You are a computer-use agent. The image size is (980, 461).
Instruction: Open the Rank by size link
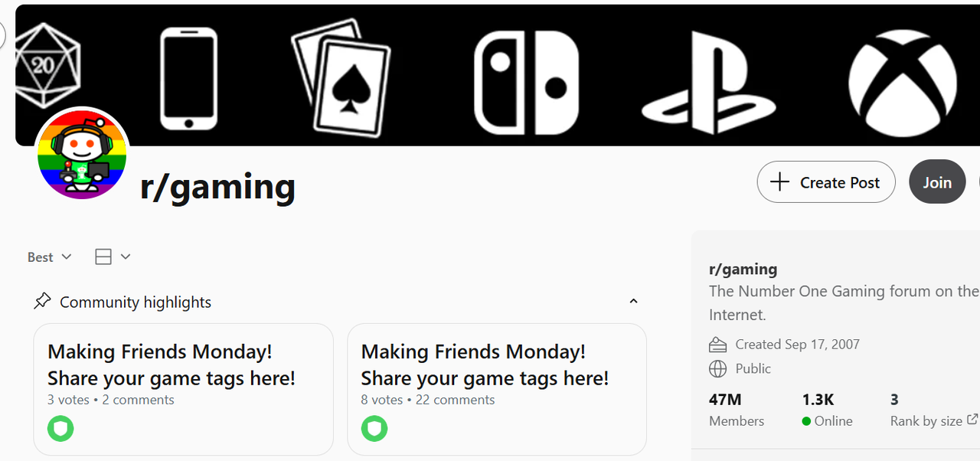click(x=926, y=421)
